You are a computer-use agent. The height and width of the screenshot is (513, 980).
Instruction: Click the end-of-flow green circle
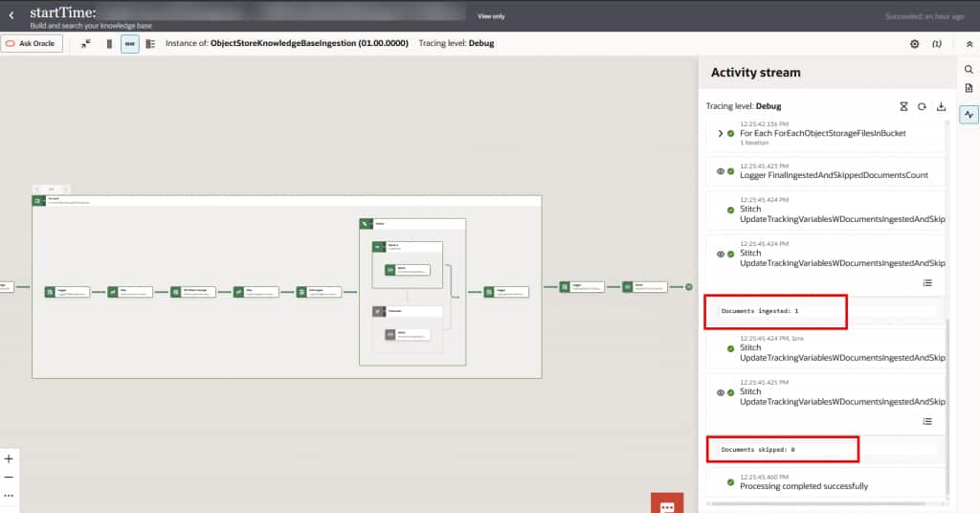[689, 287]
